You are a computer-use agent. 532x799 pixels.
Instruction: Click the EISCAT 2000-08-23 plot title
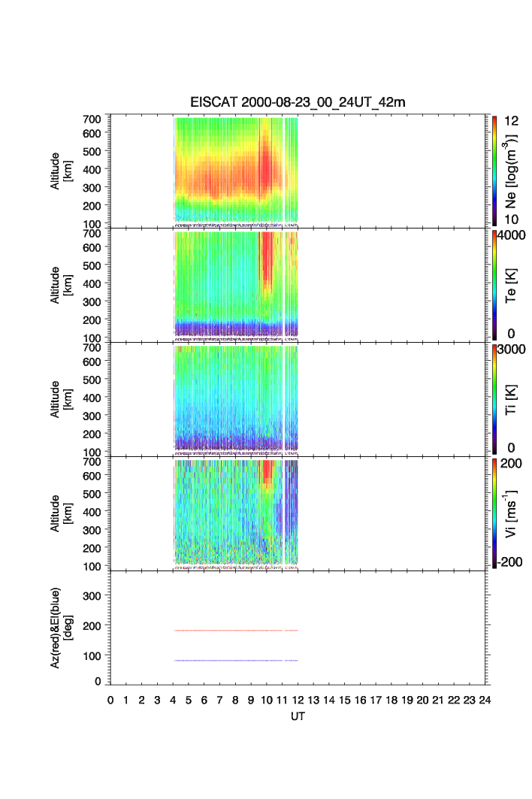(297, 103)
